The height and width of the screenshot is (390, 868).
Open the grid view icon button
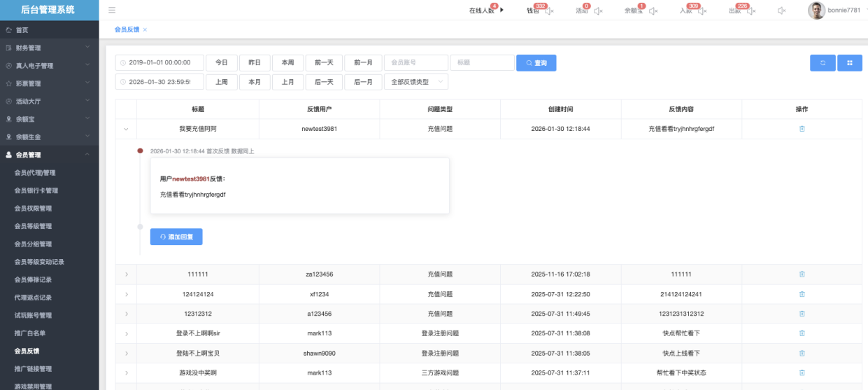[x=850, y=63]
